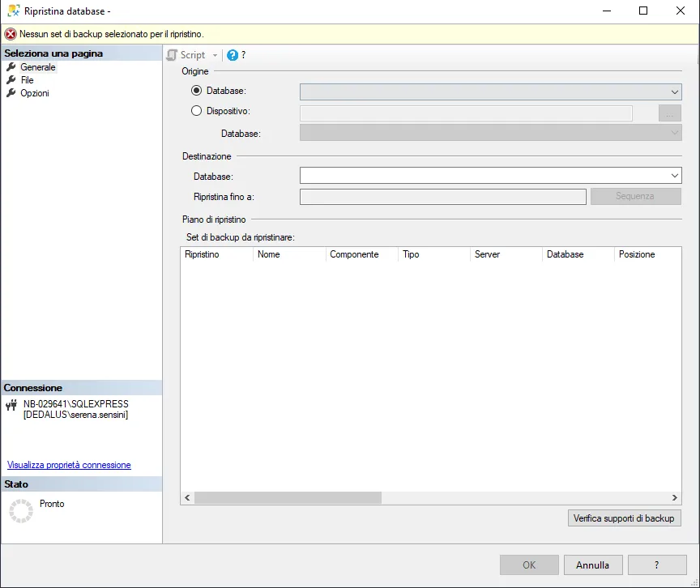The height and width of the screenshot is (588, 700).
Task: Click the NB-029641\SQLEXPRESS server text
Action: pos(76,404)
